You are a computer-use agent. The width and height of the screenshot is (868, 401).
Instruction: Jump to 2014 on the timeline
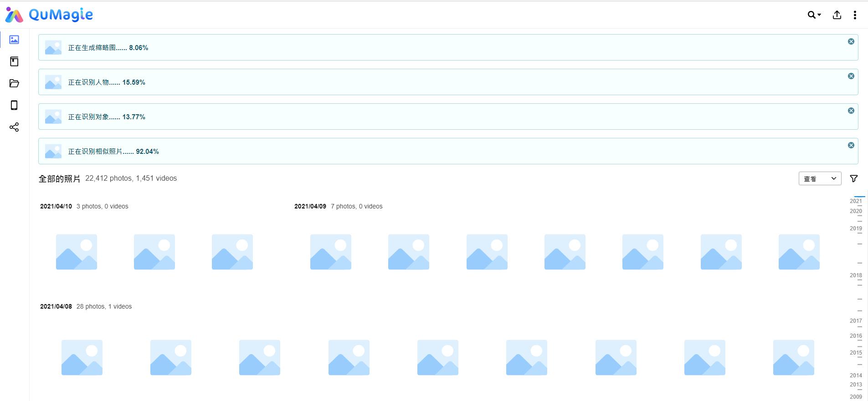tap(856, 376)
